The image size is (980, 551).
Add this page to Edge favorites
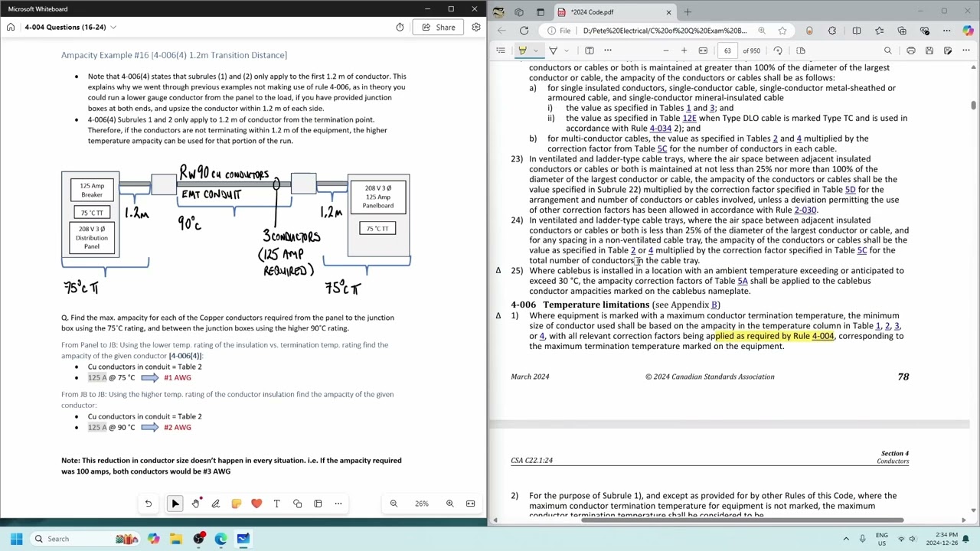[782, 31]
